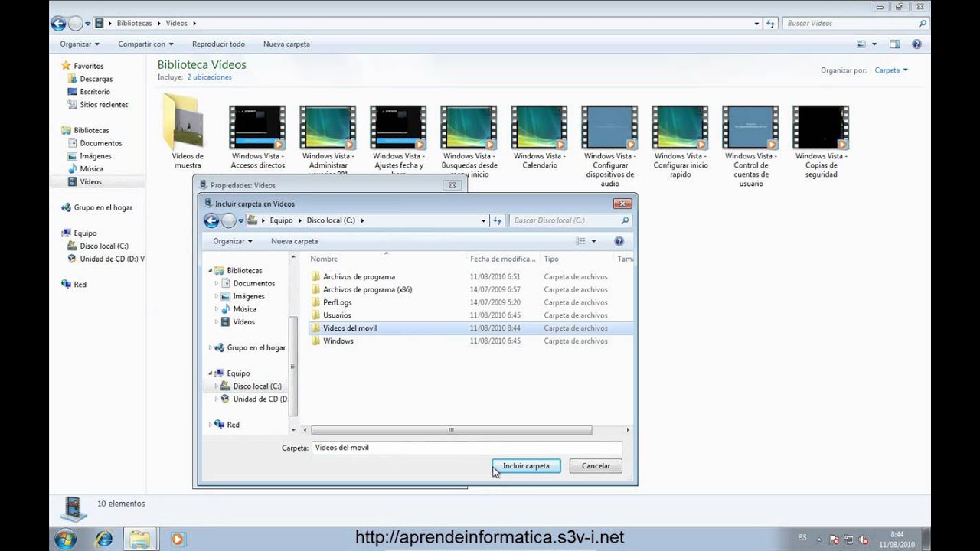Expand the Organizar menu in the dialog

(x=233, y=241)
